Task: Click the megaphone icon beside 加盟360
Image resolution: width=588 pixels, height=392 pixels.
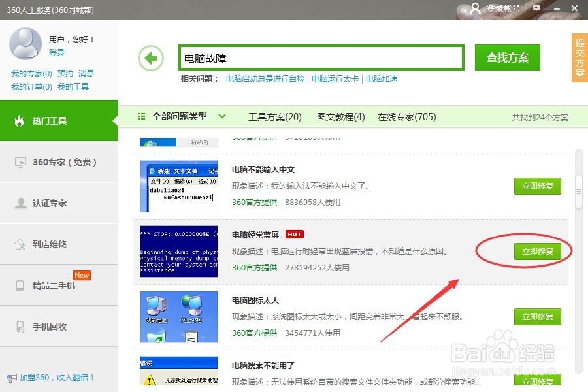Action: [x=12, y=378]
